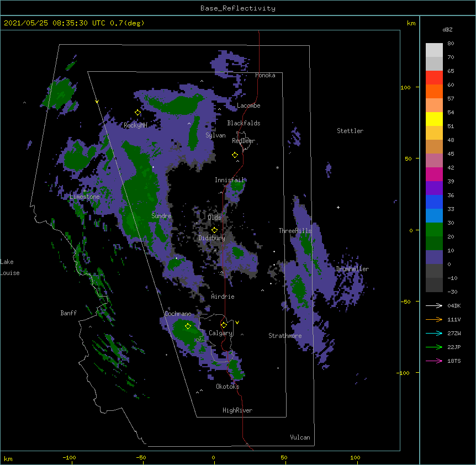Viewport: 476px width, 465px height.
Task: Pick the light gray 70–80 dBZ swatch
Action: [x=434, y=50]
